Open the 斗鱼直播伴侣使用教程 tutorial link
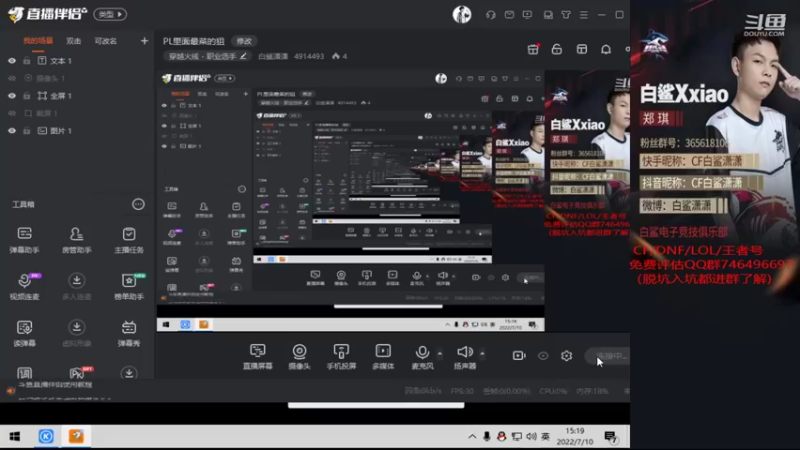800x450 pixels. 55,385
